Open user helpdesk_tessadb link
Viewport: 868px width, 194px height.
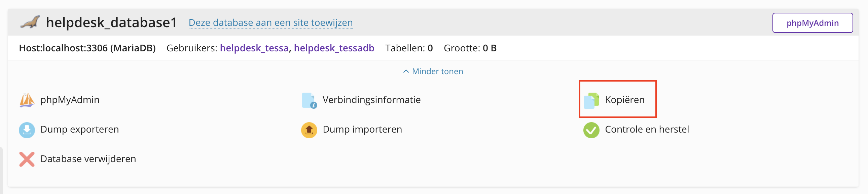pyautogui.click(x=334, y=48)
